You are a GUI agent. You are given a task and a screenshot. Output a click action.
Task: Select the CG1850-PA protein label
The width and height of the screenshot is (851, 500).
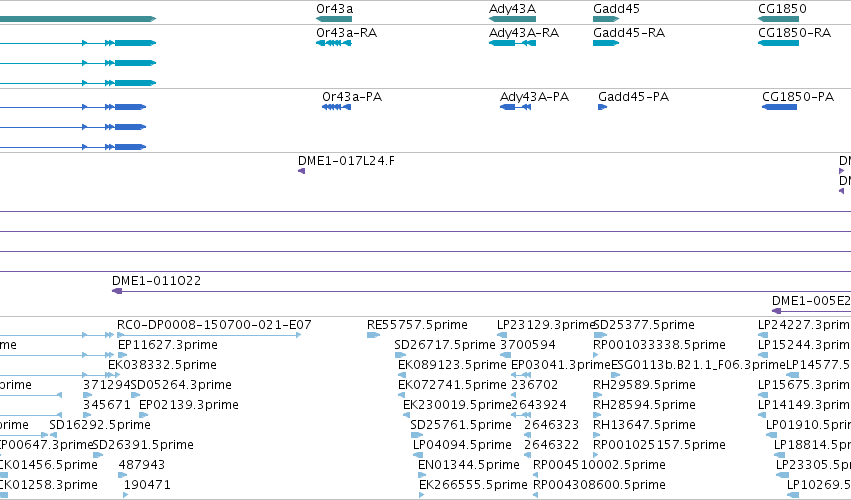click(x=798, y=97)
